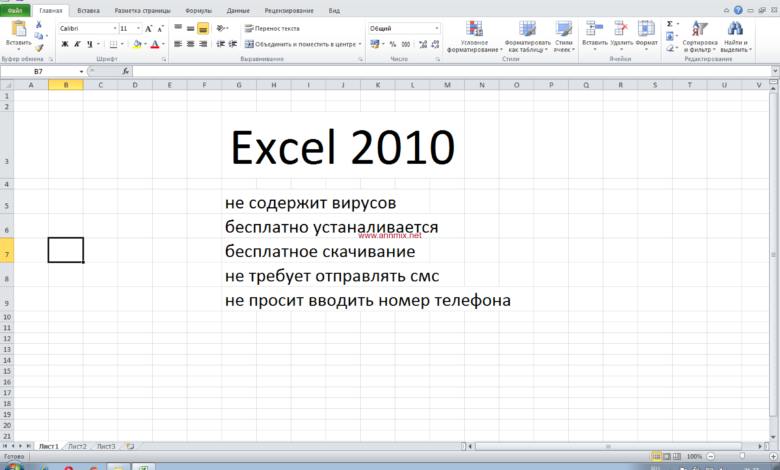Image resolution: width=780 pixels, height=470 pixels.
Task: Center text horizontally in the cell
Action: click(191, 44)
